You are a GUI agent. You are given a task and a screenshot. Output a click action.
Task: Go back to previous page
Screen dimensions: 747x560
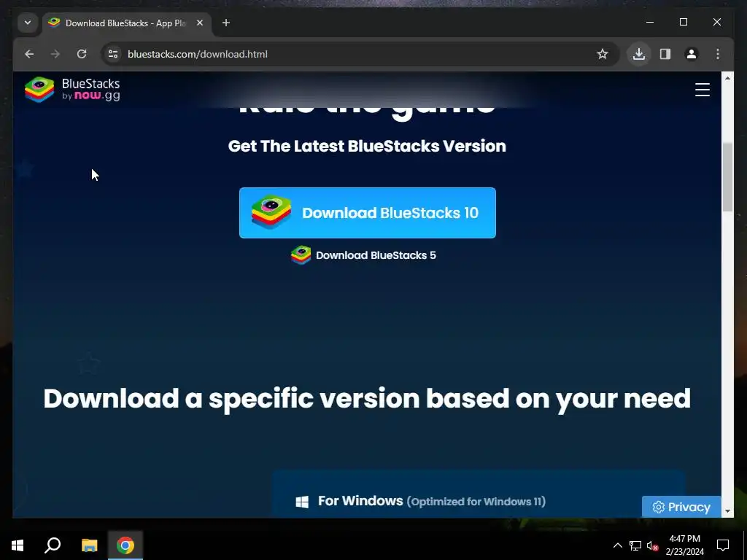click(29, 54)
